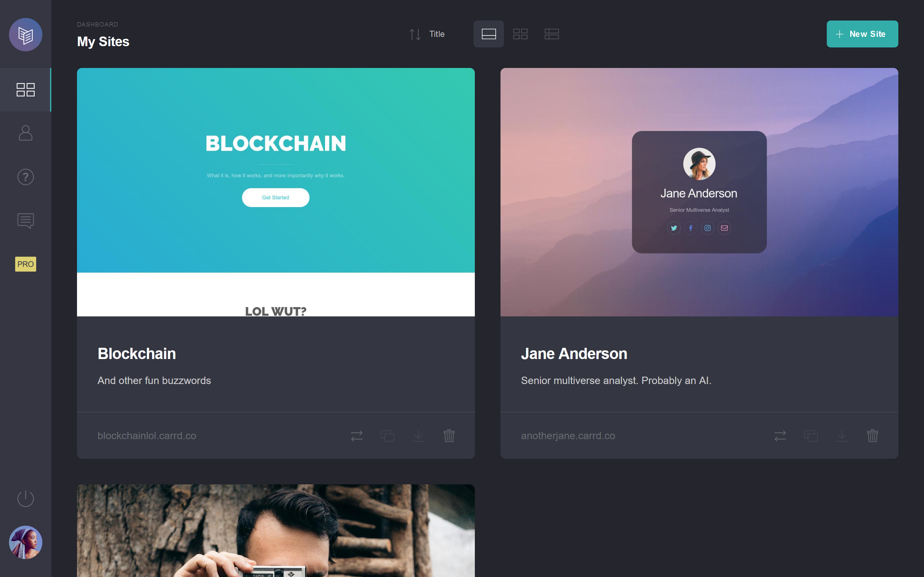Open the Title sort dropdown
Screen dimensions: 924x577
click(437, 34)
